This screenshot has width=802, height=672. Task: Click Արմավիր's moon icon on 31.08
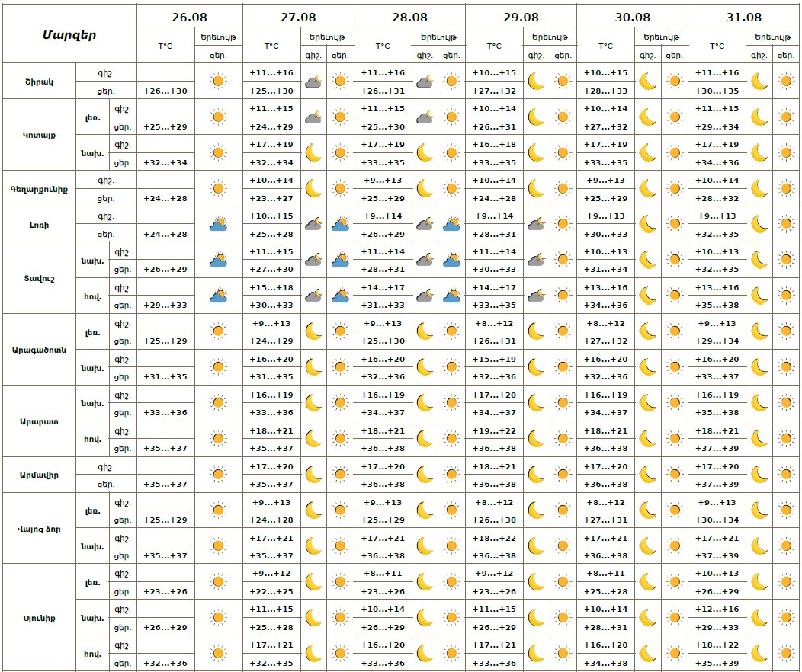click(759, 475)
